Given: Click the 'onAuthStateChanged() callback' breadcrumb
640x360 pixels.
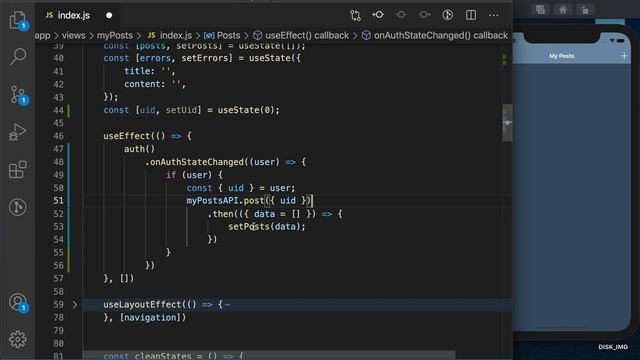Looking at the screenshot, I should pyautogui.click(x=435, y=36).
